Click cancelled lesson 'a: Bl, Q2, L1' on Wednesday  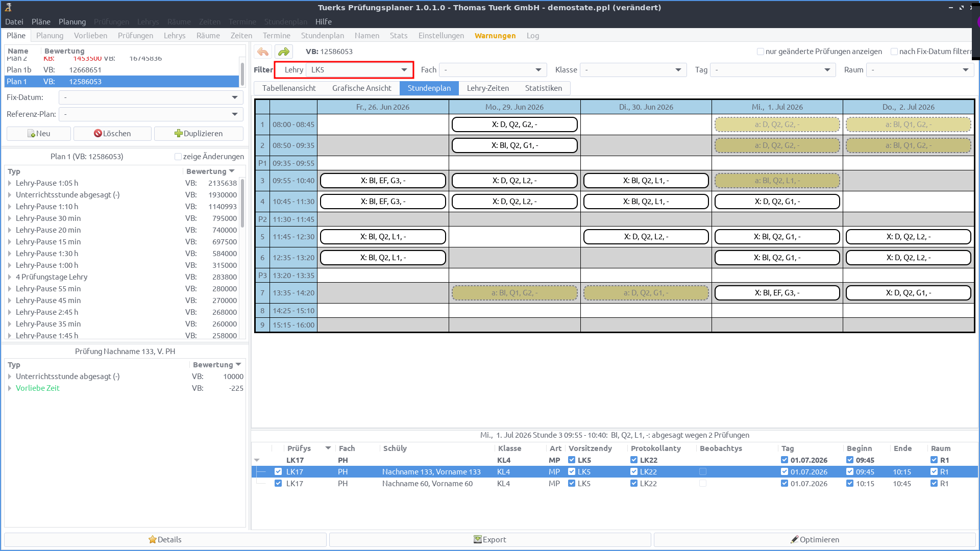(777, 181)
